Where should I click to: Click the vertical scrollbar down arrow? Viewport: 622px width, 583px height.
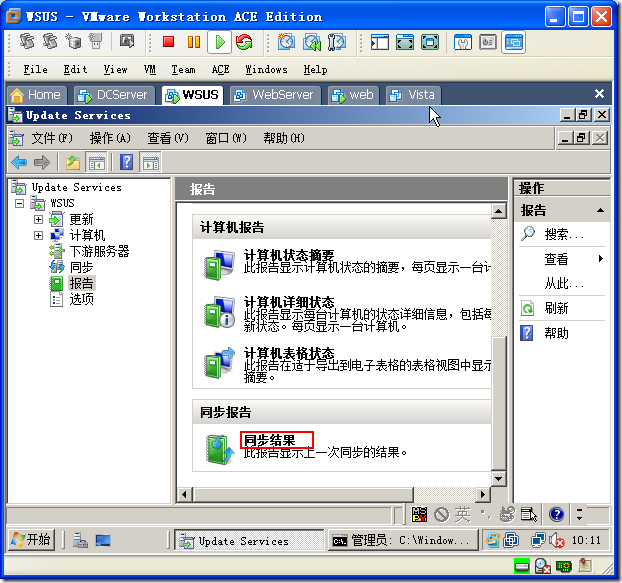pos(498,479)
